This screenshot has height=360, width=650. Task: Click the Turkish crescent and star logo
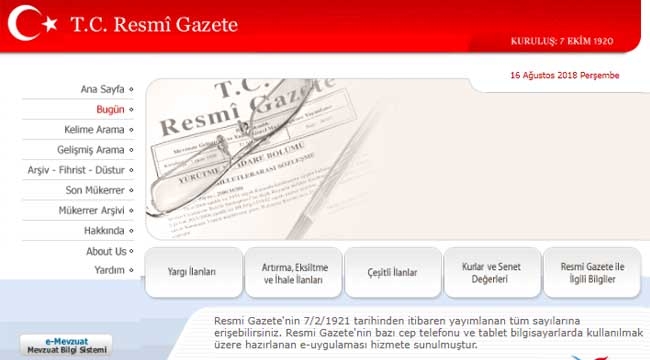point(32,23)
